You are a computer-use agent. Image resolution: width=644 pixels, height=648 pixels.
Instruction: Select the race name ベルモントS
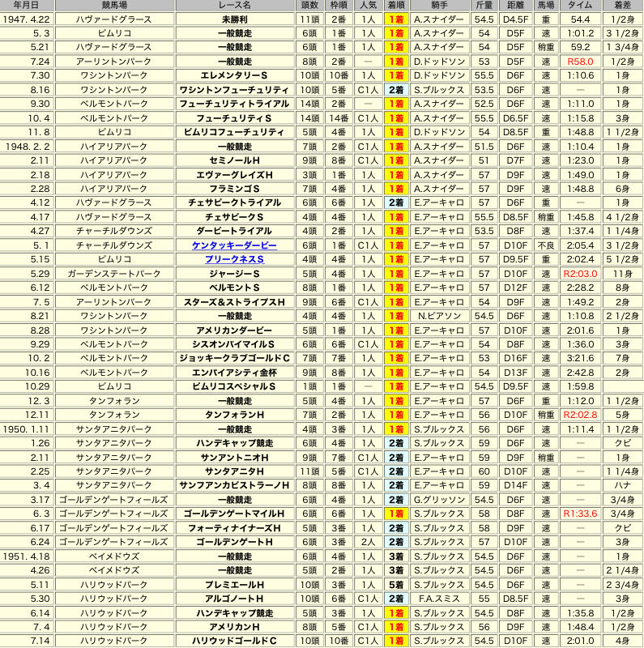pyautogui.click(x=234, y=288)
